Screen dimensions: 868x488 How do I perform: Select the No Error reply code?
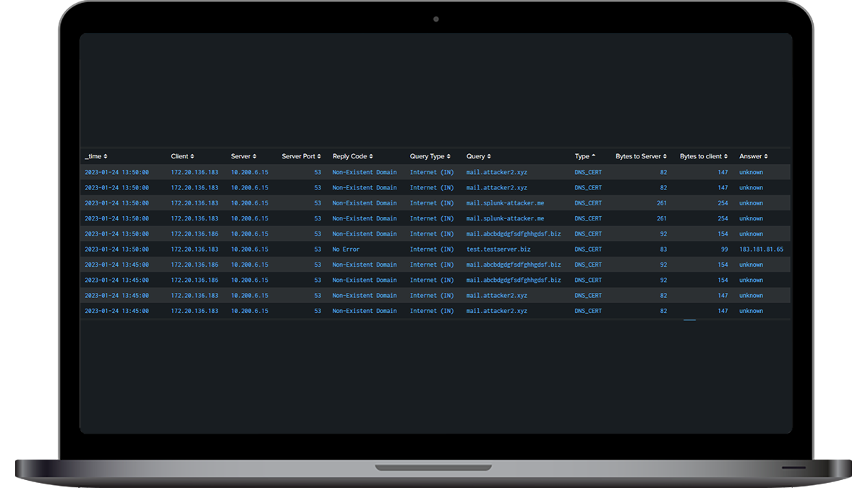346,249
